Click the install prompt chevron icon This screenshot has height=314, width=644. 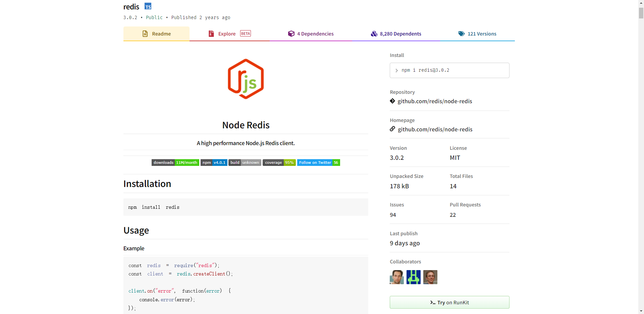pyautogui.click(x=396, y=70)
